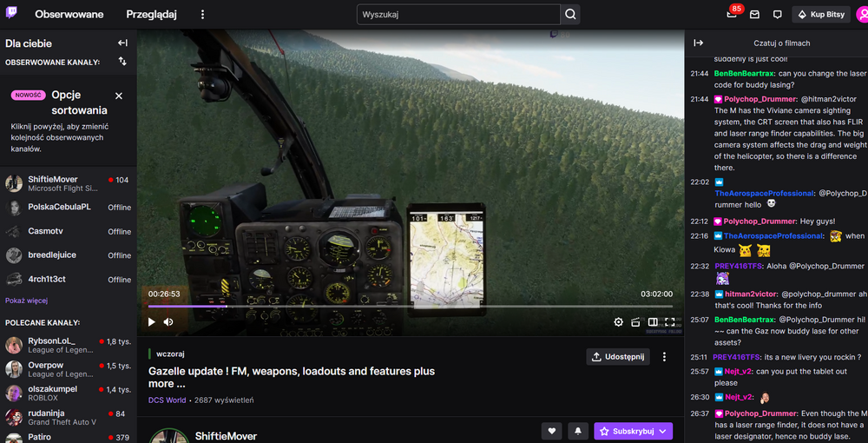Open the DCS World category link
Screen dimensions: 868x443
(x=168, y=400)
